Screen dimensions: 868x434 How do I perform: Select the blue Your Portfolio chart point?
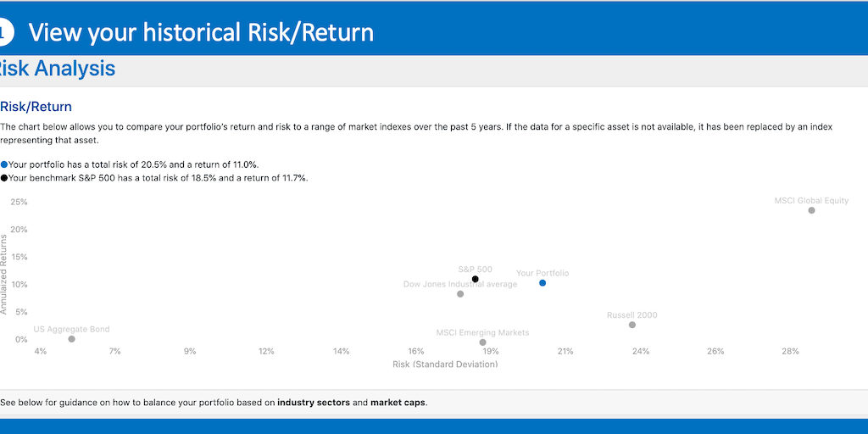pos(542,283)
